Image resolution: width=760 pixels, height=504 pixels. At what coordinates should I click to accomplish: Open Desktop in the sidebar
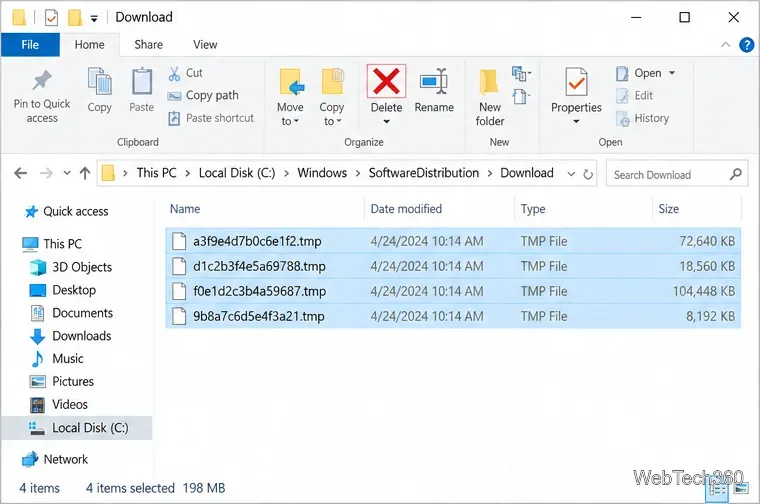click(63, 290)
